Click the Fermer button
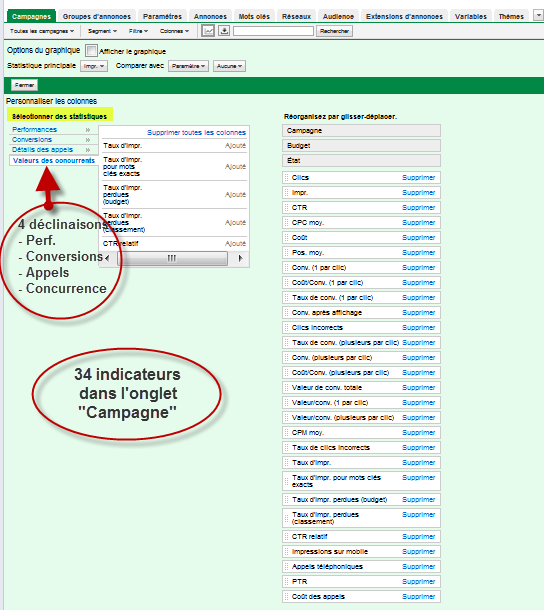 [24, 85]
